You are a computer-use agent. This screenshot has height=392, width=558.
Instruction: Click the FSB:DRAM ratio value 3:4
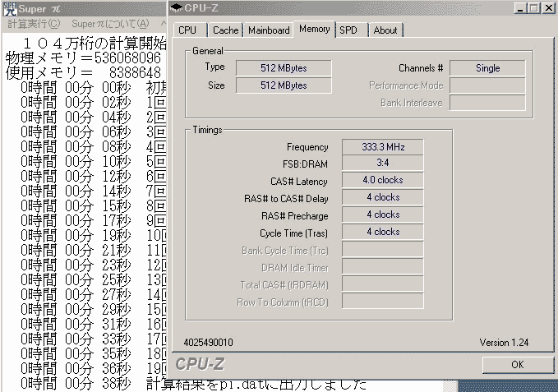click(383, 163)
